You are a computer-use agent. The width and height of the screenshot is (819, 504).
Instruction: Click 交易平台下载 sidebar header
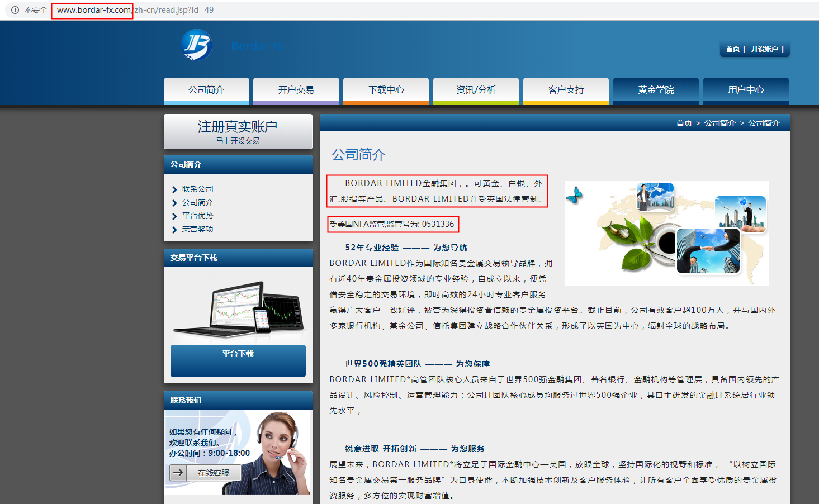[x=238, y=258]
